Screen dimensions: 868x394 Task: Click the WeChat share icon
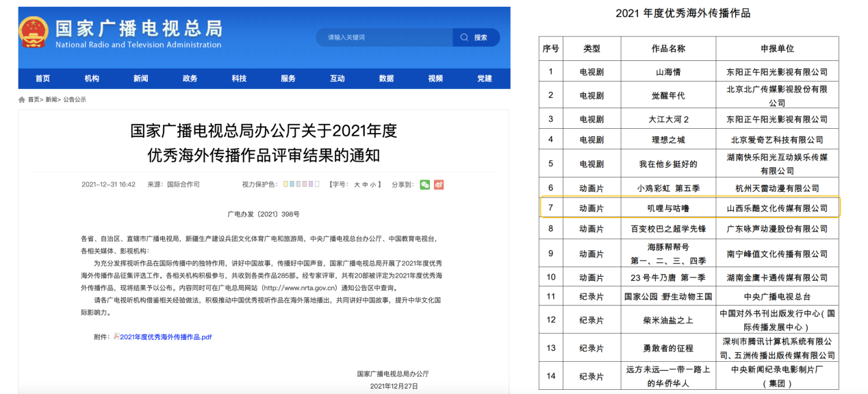tap(424, 184)
